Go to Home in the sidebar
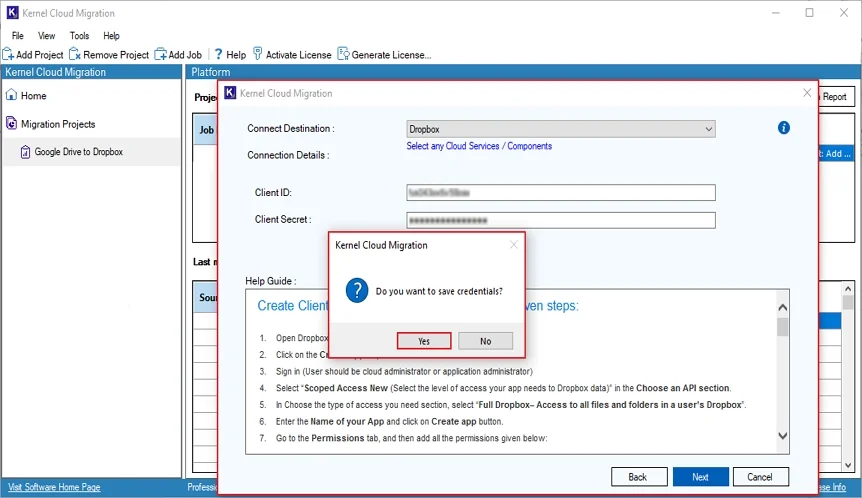The width and height of the screenshot is (862, 498). [26, 96]
